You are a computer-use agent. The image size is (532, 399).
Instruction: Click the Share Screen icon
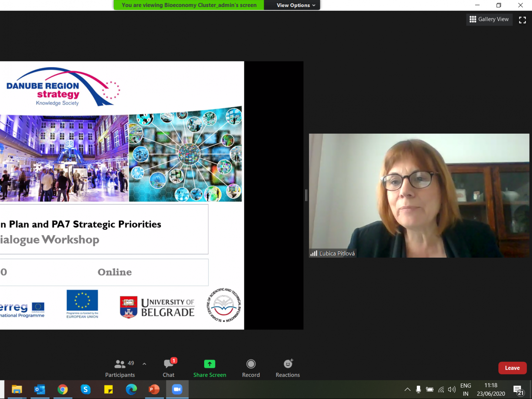(209, 364)
